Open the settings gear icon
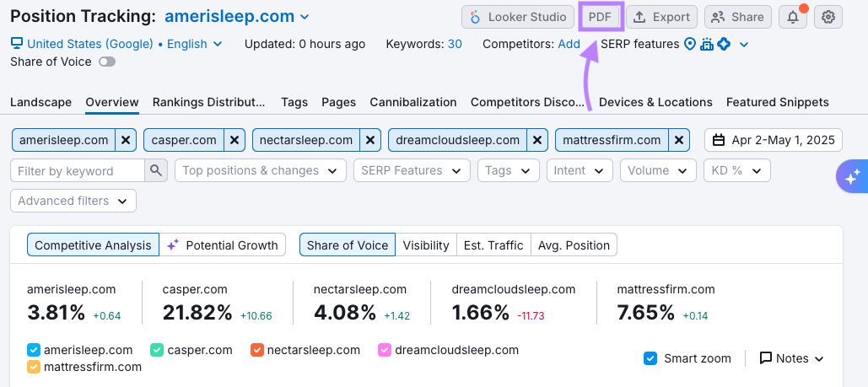This screenshot has height=387, width=868. [x=829, y=17]
